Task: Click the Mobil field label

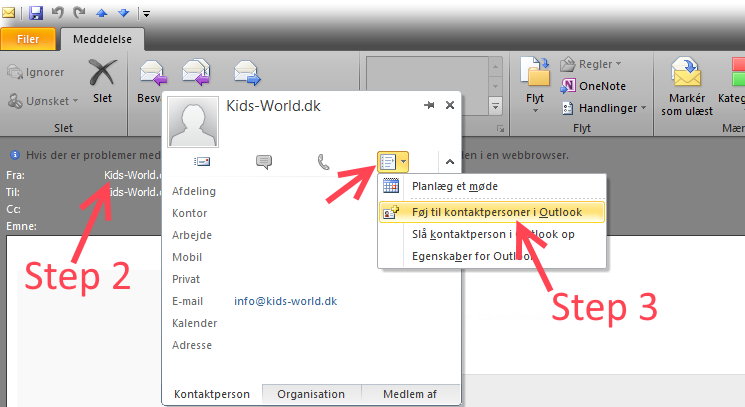Action: [187, 257]
